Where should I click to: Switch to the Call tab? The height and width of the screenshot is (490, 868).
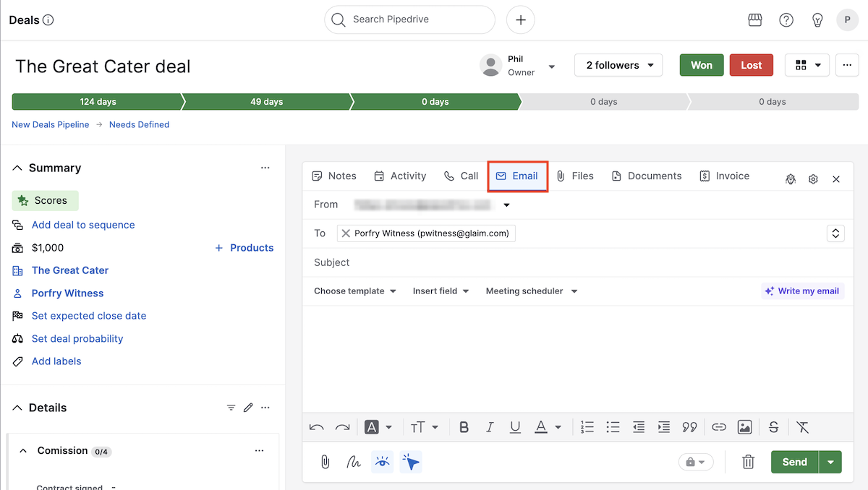point(461,176)
